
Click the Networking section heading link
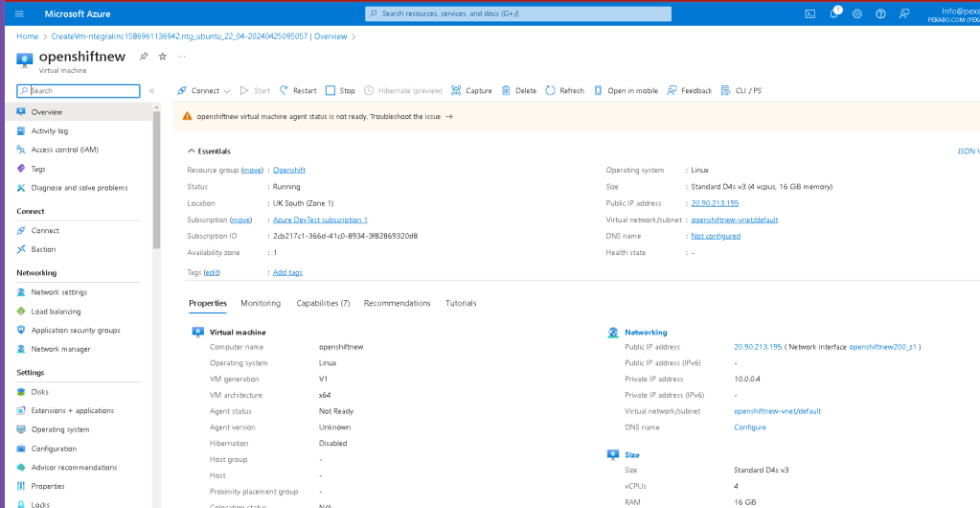coord(646,333)
